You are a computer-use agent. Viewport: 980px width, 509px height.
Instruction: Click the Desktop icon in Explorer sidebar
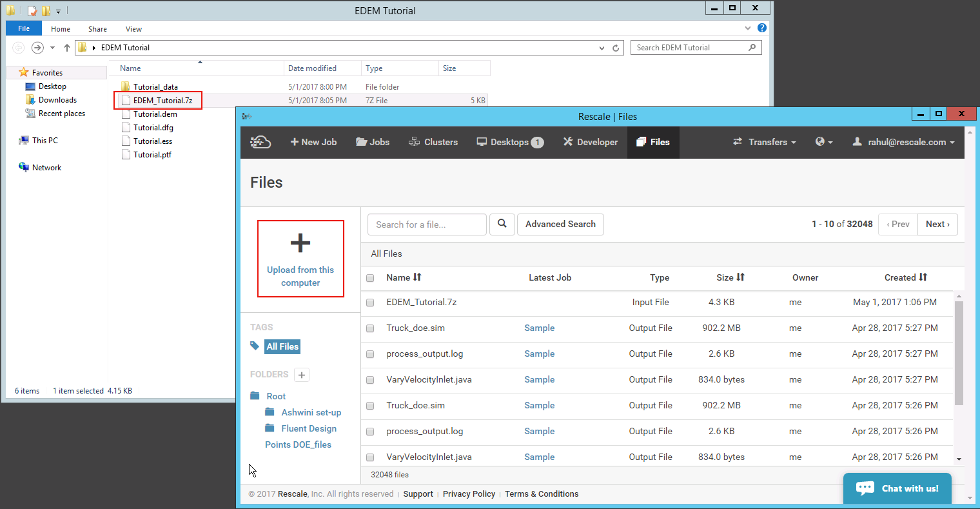click(x=30, y=86)
